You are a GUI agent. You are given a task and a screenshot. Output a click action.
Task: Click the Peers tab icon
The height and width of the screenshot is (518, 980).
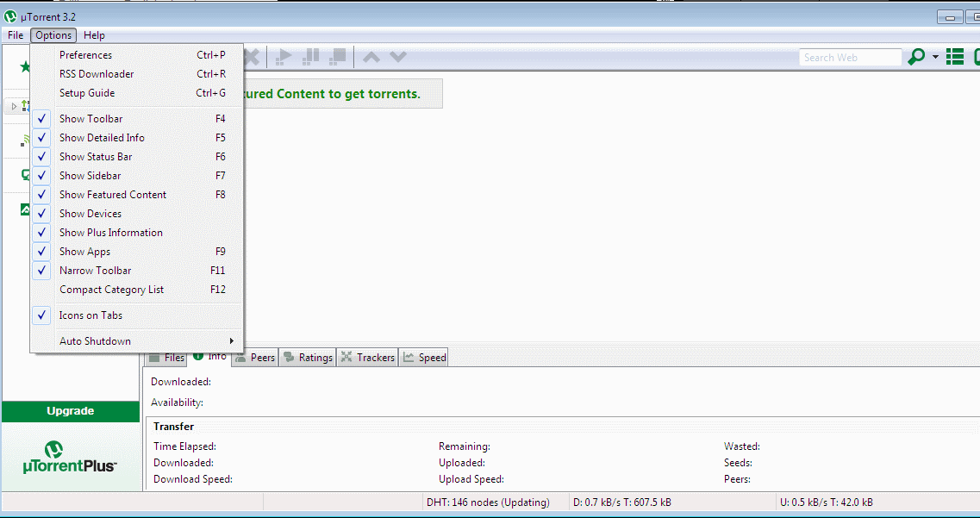click(240, 358)
